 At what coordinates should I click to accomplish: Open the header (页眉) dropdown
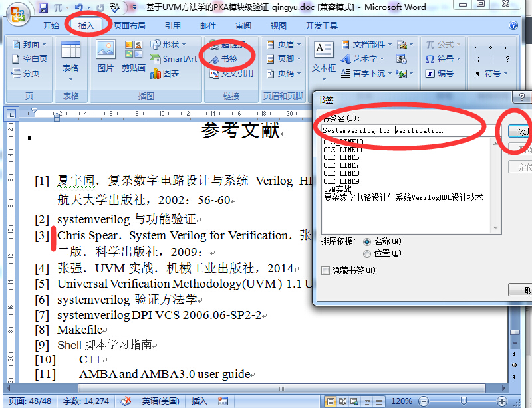pos(284,44)
